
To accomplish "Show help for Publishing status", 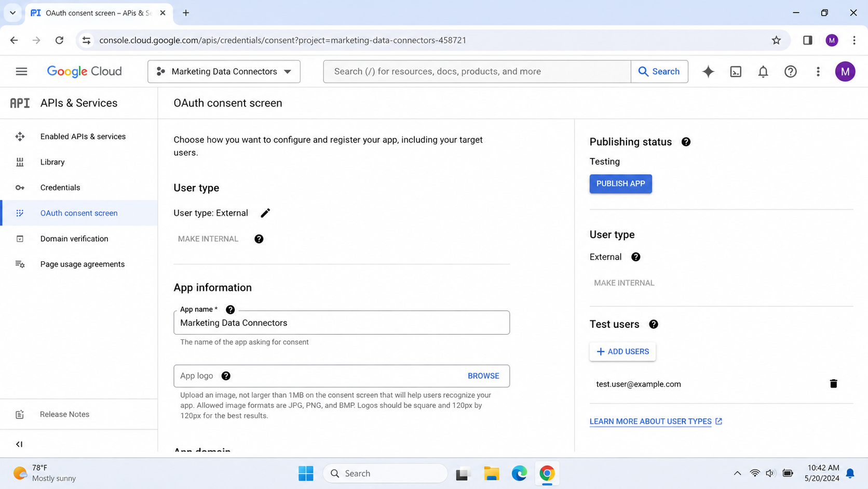I will point(686,142).
